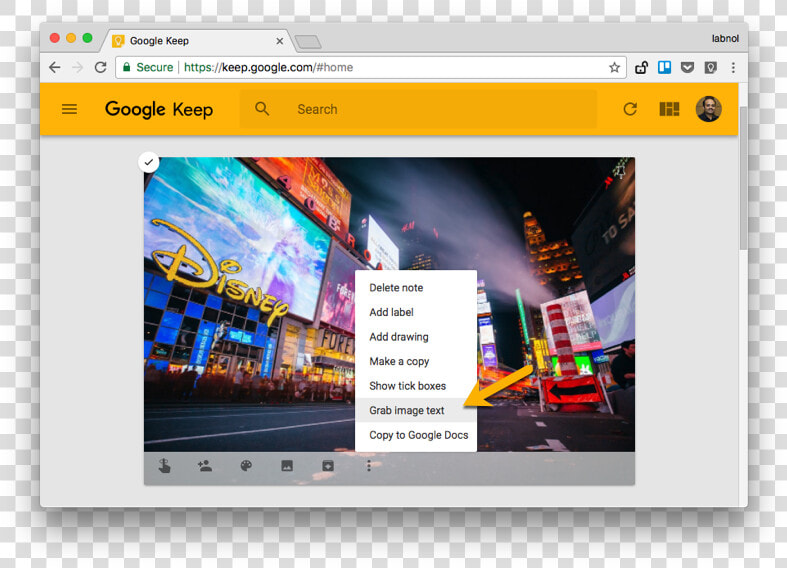
Task: Close the Google Keep tab
Action: pyautogui.click(x=280, y=41)
